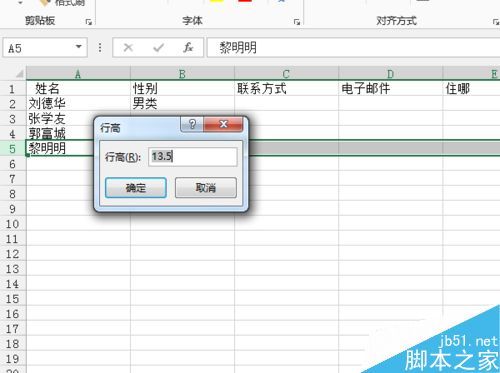Image resolution: width=500 pixels, height=373 pixels.
Task: Click cell containing 联系方式
Action: pos(286,89)
